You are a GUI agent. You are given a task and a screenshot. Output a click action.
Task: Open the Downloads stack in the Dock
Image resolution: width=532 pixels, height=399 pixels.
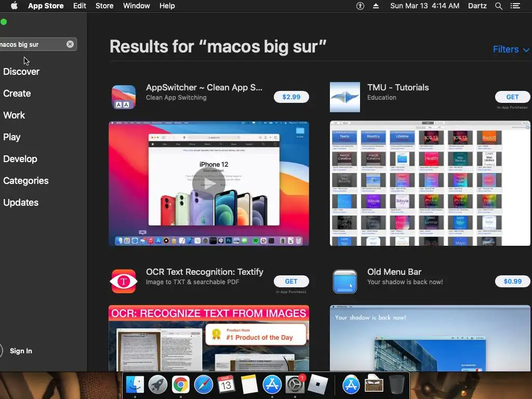point(374,384)
